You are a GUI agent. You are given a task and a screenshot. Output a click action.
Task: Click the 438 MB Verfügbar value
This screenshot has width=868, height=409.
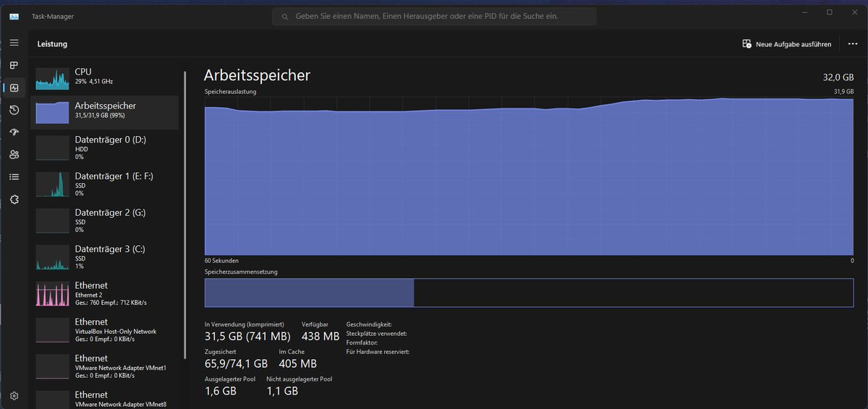point(320,336)
